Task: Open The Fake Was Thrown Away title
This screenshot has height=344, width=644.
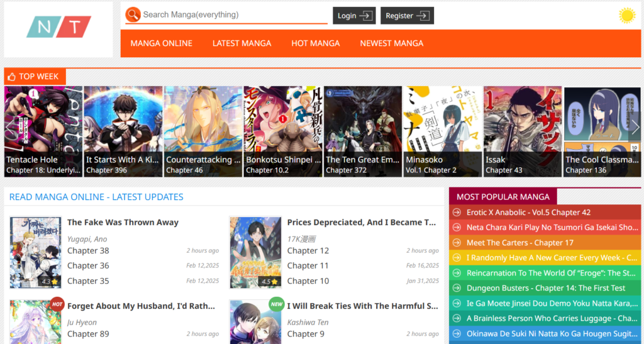Action: 123,222
